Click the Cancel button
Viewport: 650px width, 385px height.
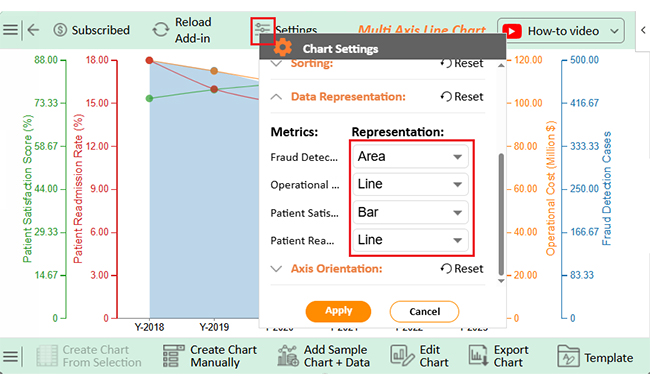pyautogui.click(x=424, y=311)
